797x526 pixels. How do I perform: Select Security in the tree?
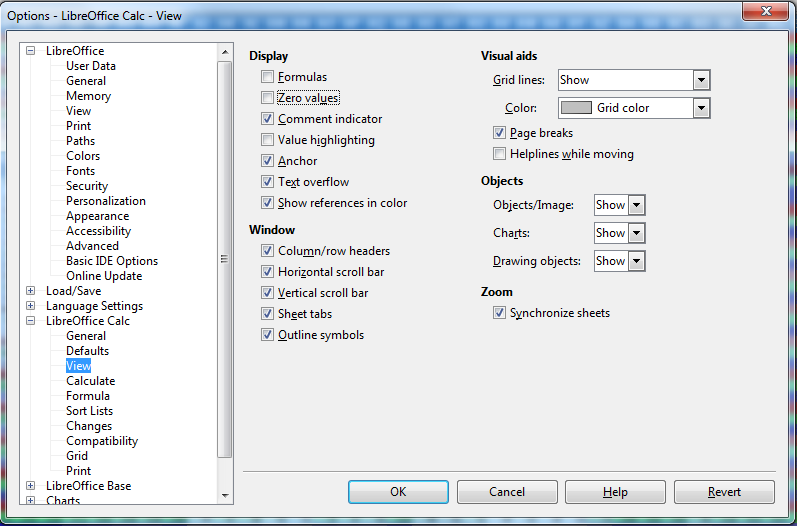coord(87,186)
